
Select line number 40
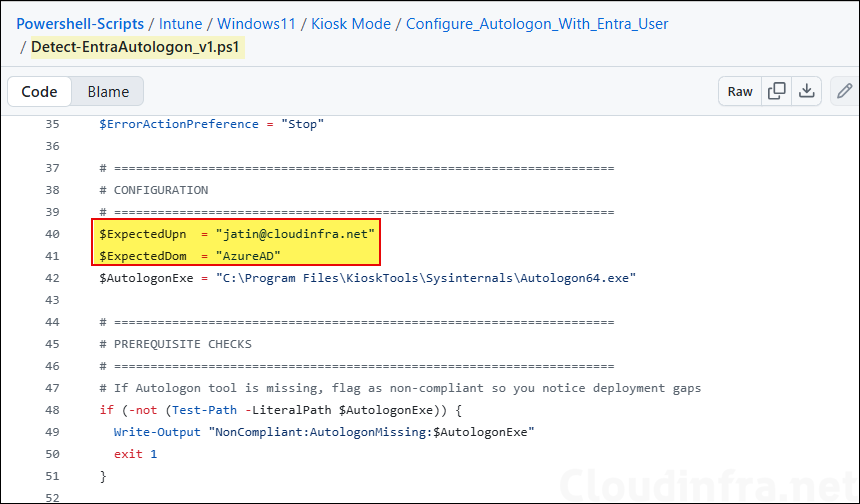[52, 233]
